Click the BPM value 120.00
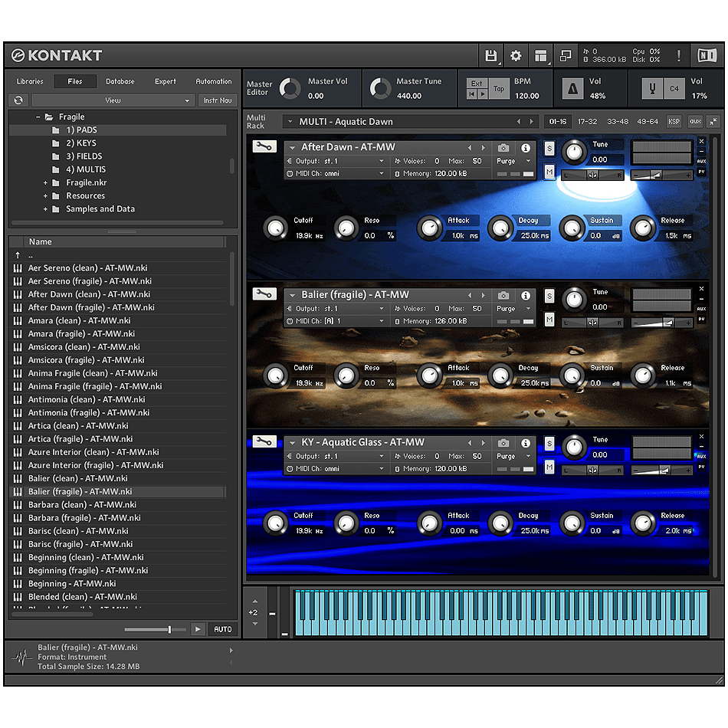Screen dimensions: 728x728 pos(527,96)
